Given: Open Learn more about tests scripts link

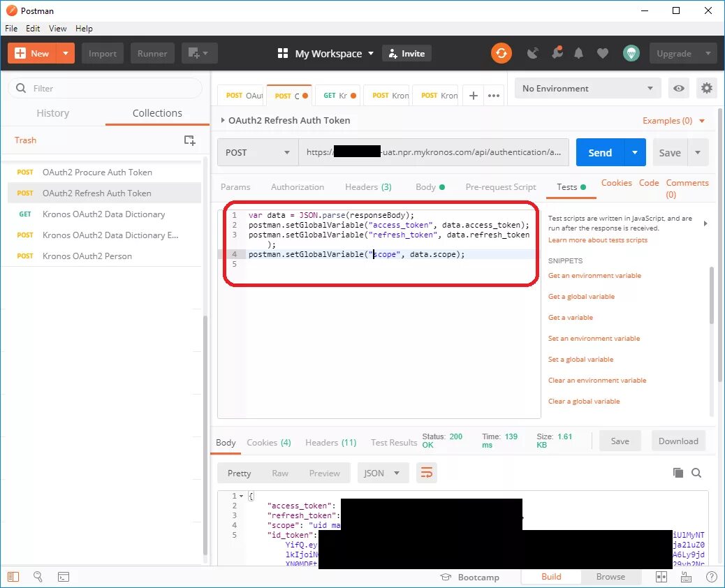Looking at the screenshot, I should pyautogui.click(x=597, y=240).
